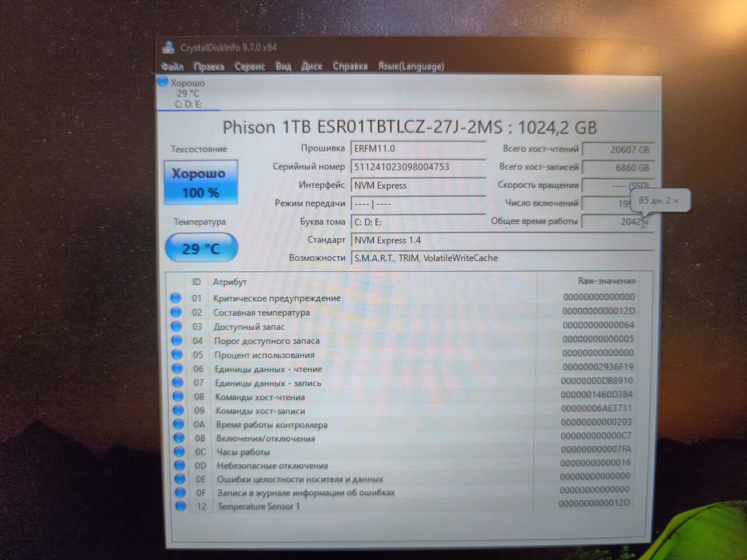Click the Raw-значения column header
Viewport: 747px width, 560px height.
click(606, 281)
